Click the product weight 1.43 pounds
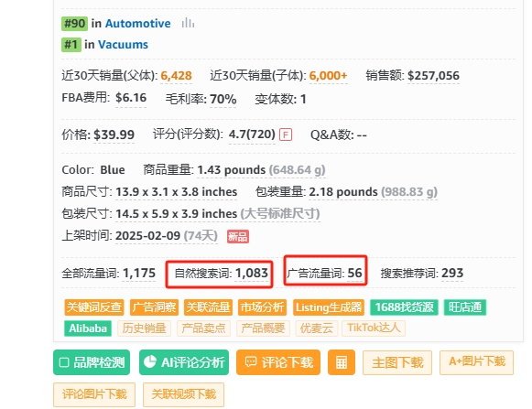Image resolution: width=532 pixels, height=409 pixels. pyautogui.click(x=232, y=169)
